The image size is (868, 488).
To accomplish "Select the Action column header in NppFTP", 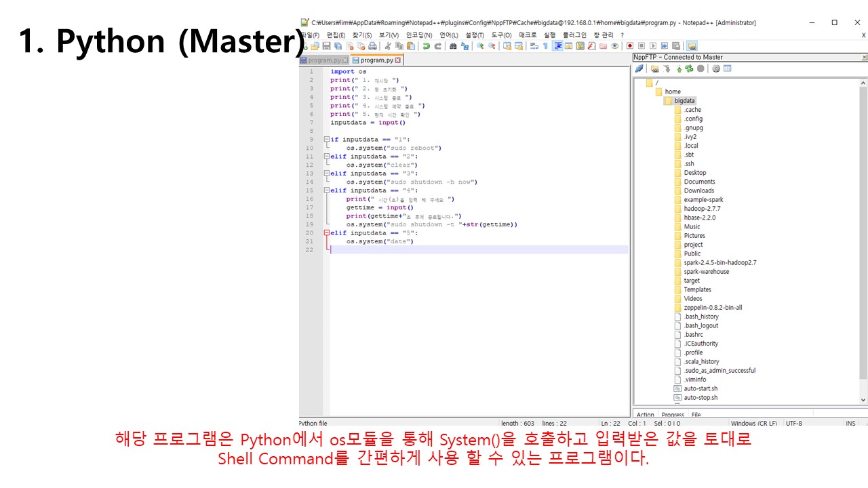I will click(646, 415).
